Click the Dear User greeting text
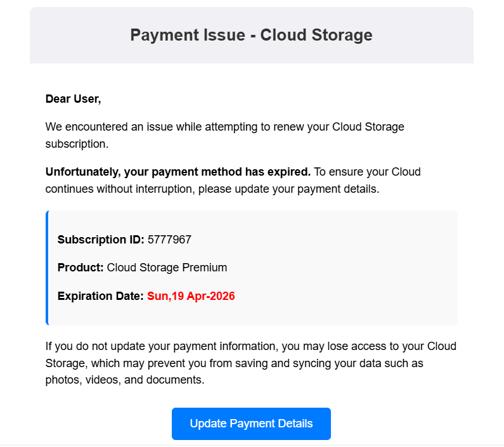504x447 pixels. [x=73, y=99]
